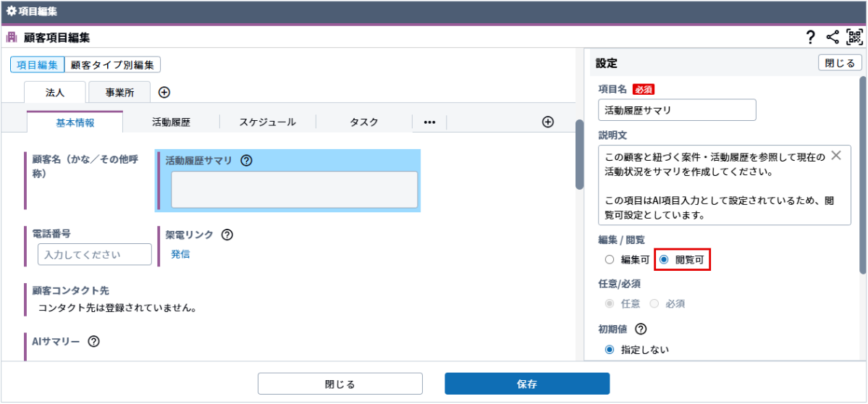Click the 編集 / 閲覧 setting label
This screenshot has height=404, width=868.
622,240
